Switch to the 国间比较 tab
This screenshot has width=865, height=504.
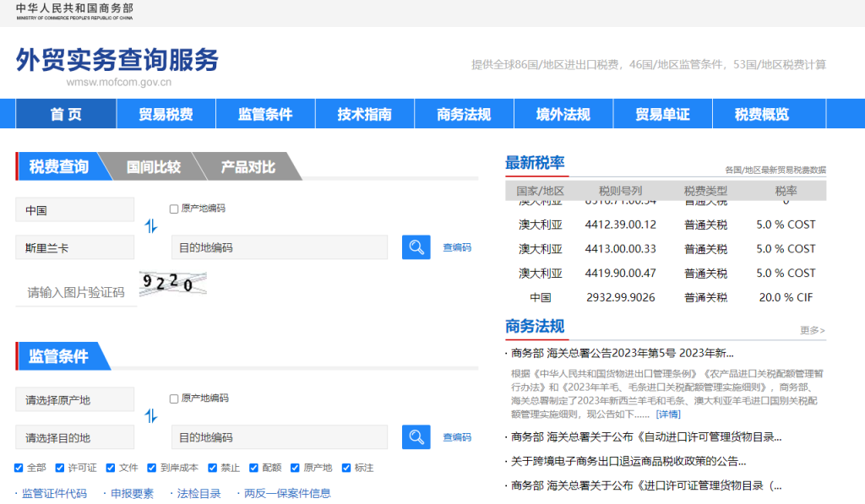(x=154, y=166)
